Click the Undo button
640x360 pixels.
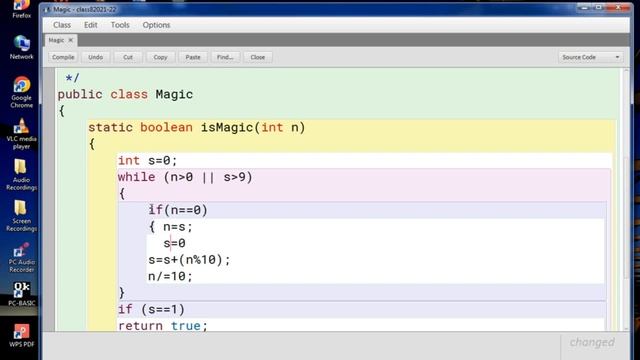96,57
